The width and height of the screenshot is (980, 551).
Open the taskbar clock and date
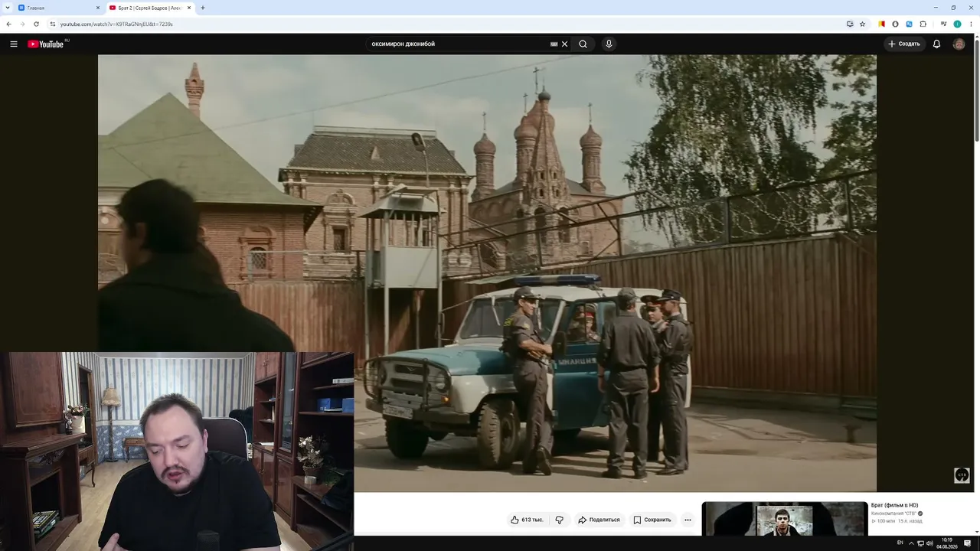pos(947,543)
